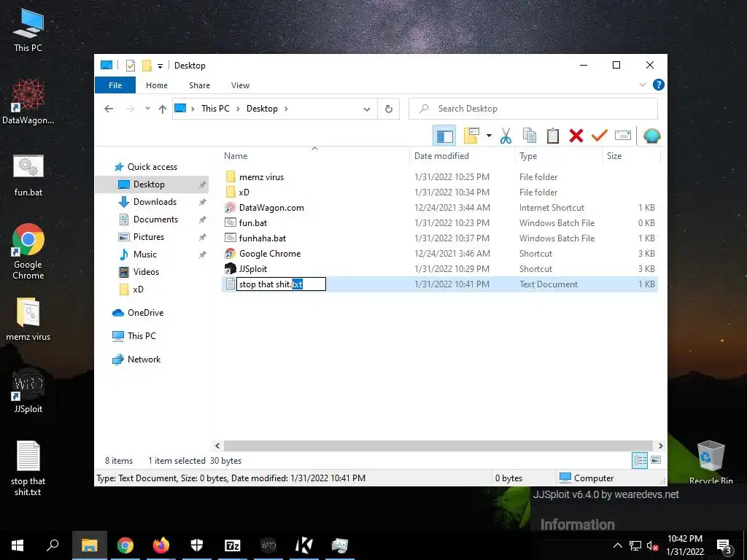Click This PC in address breadcrumb
Image resolution: width=747 pixels, height=560 pixels.
(x=215, y=109)
